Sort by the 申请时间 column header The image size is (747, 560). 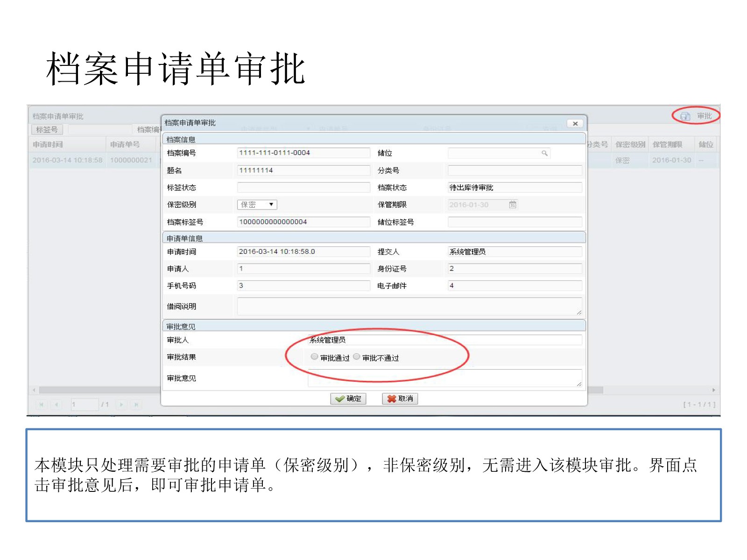[x=48, y=145]
